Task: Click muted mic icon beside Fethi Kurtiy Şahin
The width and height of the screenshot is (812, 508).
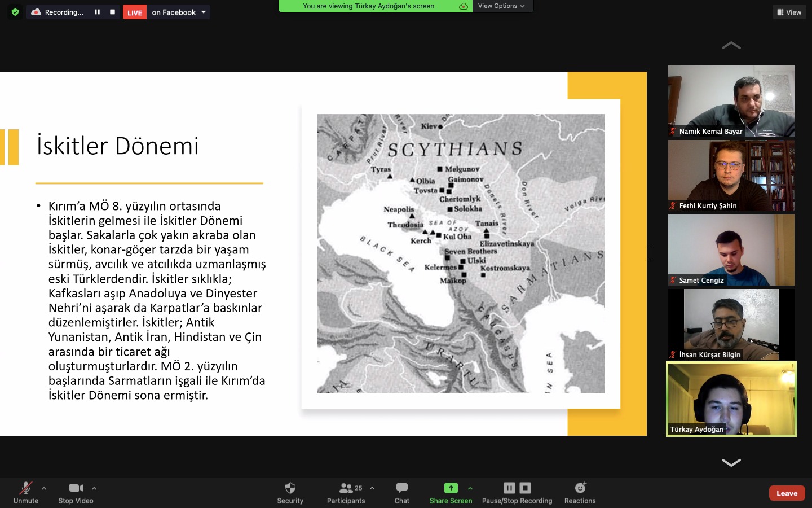Action: point(673,206)
